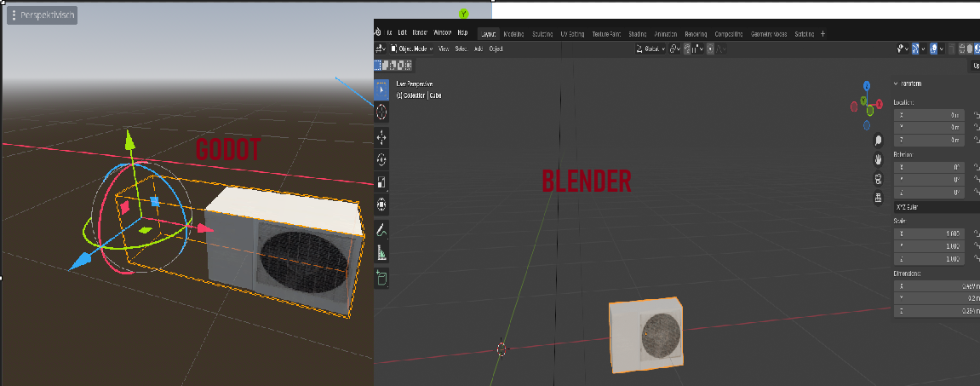Select the Transform tool in Blender toolbar
Viewport: 980px width, 386px height.
click(x=381, y=205)
